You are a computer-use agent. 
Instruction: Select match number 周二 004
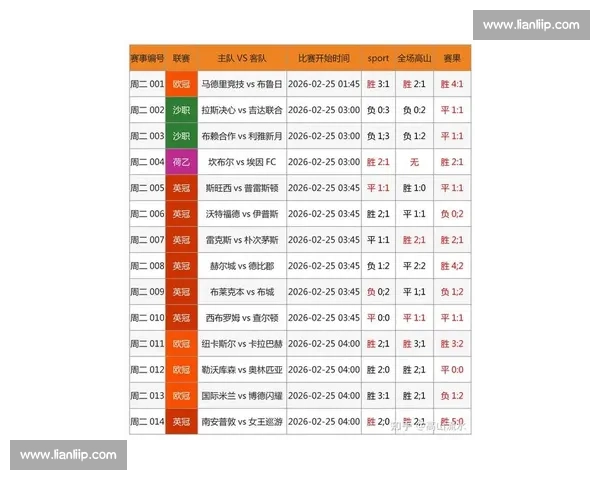pyautogui.click(x=147, y=162)
